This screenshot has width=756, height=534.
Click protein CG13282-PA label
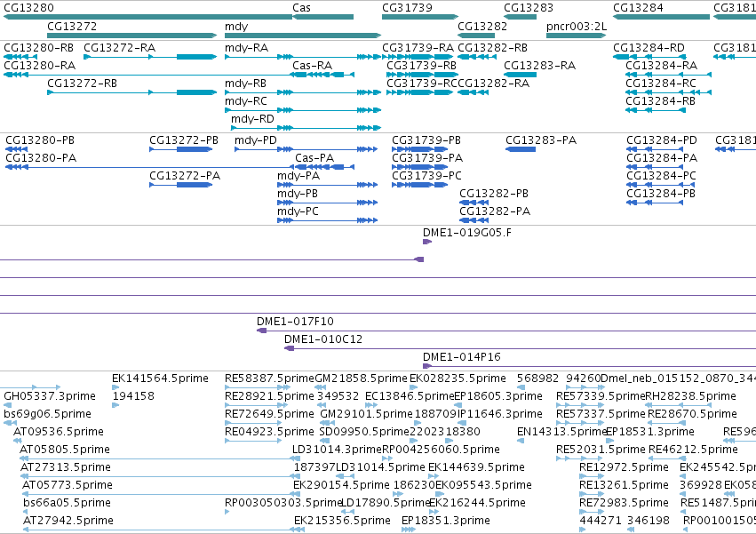tap(495, 211)
